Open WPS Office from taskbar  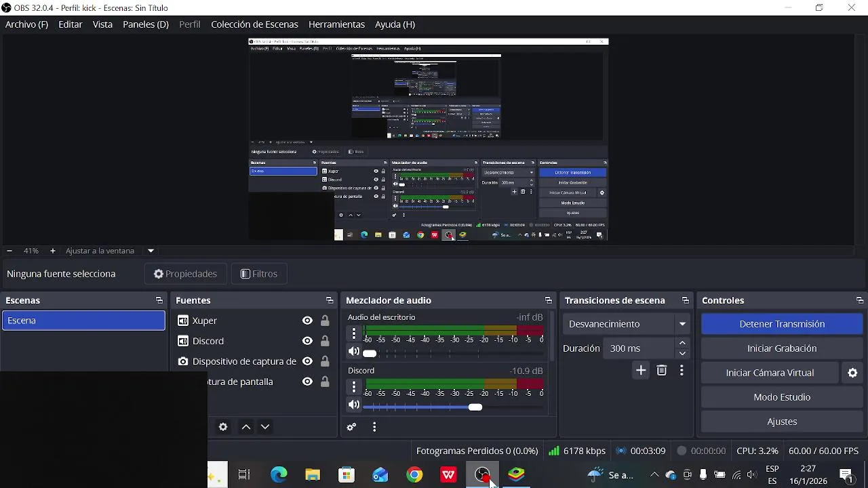coord(448,475)
